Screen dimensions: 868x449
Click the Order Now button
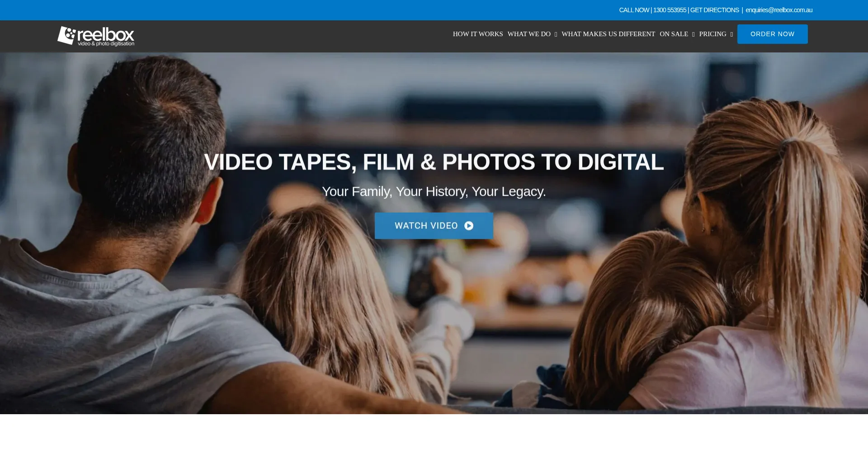tap(772, 34)
